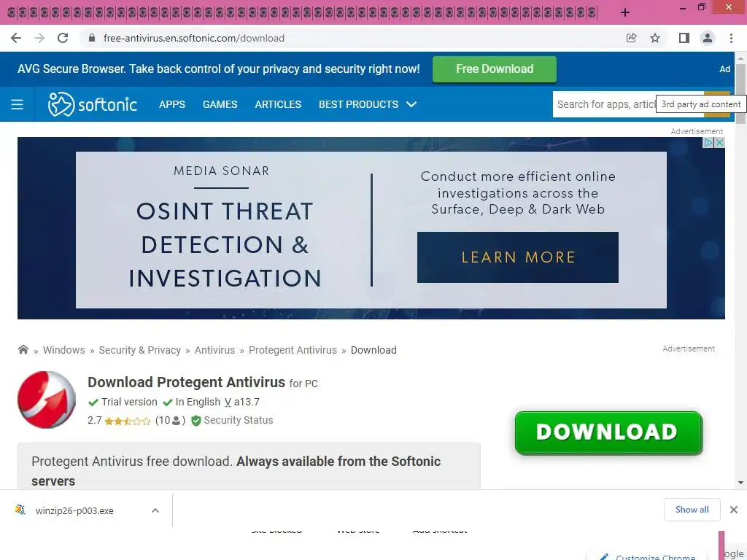Screen dimensions: 747x560
Task: Open Antivirus breadcrumb link
Action: tap(215, 350)
